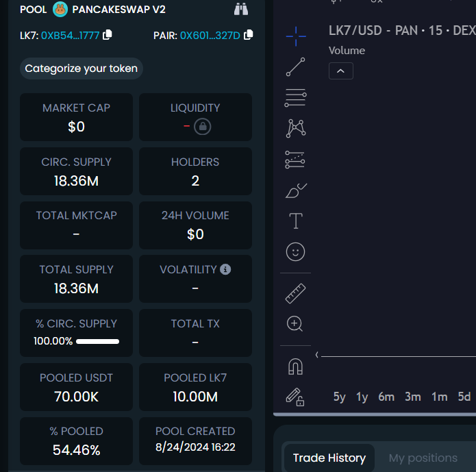
Task: Select the brush drawing tool
Action: point(296,190)
